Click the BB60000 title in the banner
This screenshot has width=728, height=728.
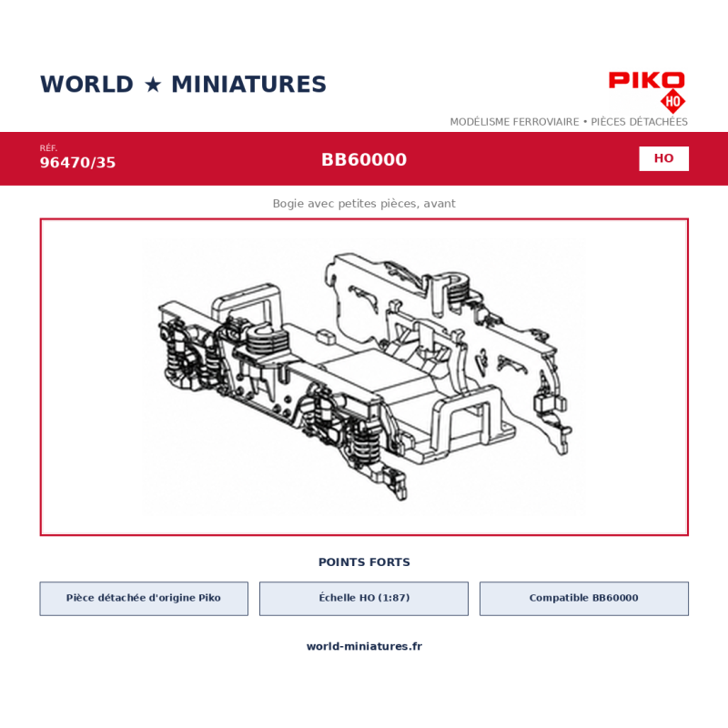tap(364, 160)
